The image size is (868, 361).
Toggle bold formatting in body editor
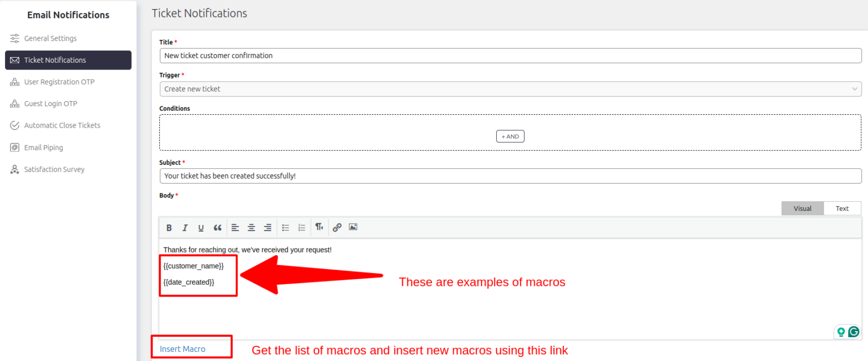(x=169, y=228)
